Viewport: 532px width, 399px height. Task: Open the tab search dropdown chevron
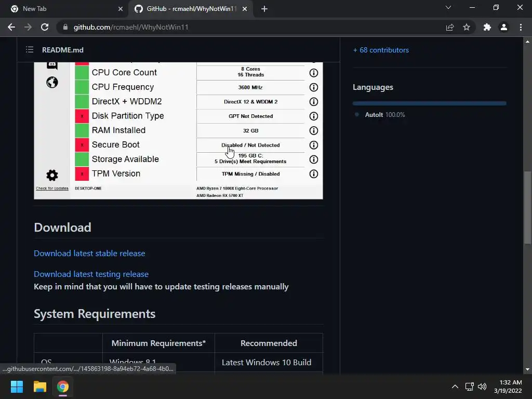448,7
